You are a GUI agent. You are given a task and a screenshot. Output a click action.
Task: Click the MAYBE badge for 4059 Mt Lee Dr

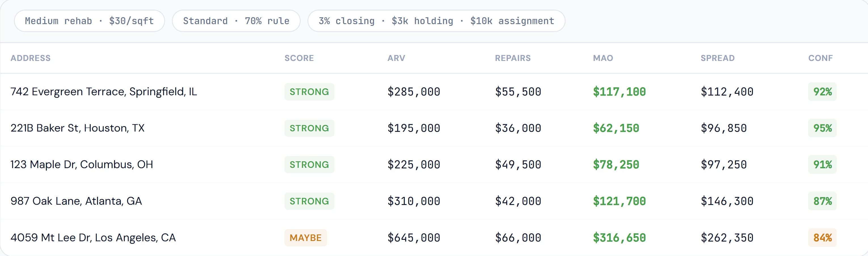click(305, 238)
